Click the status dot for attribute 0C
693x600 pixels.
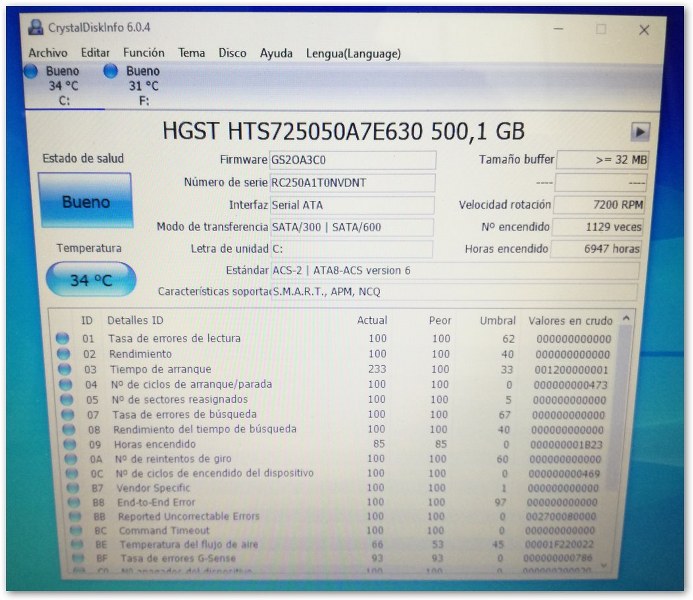pos(72,473)
